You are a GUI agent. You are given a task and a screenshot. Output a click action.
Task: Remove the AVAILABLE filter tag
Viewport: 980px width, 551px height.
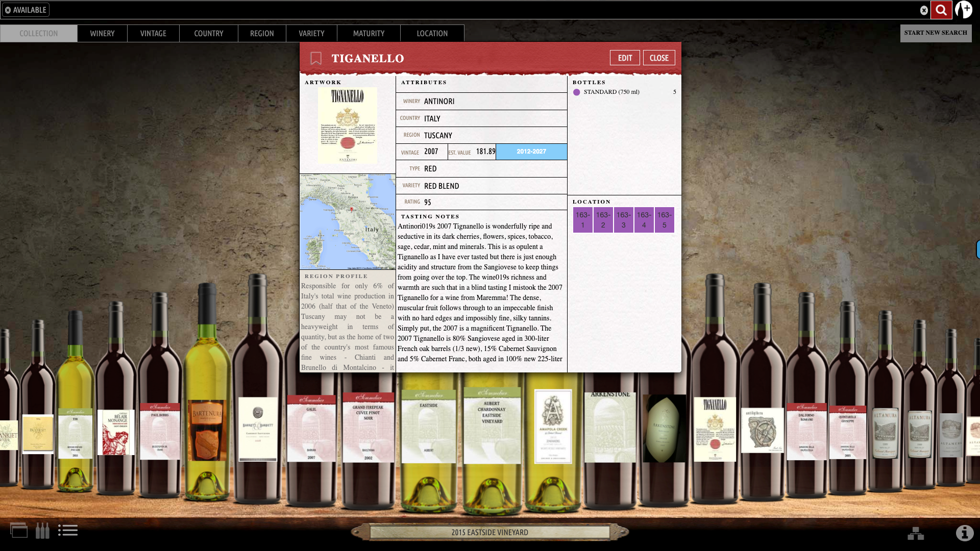(8, 10)
